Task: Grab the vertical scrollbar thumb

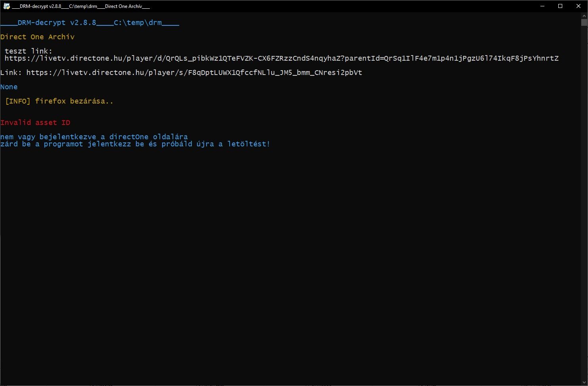Action: click(x=584, y=22)
